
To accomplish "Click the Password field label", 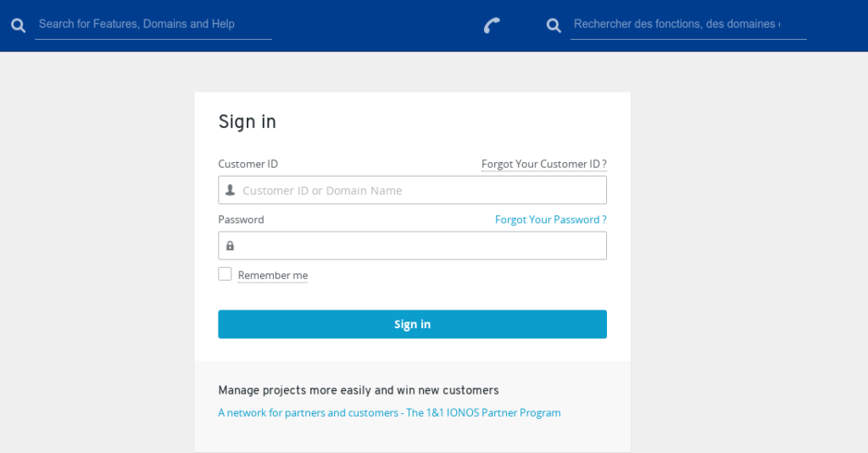I will pos(241,220).
